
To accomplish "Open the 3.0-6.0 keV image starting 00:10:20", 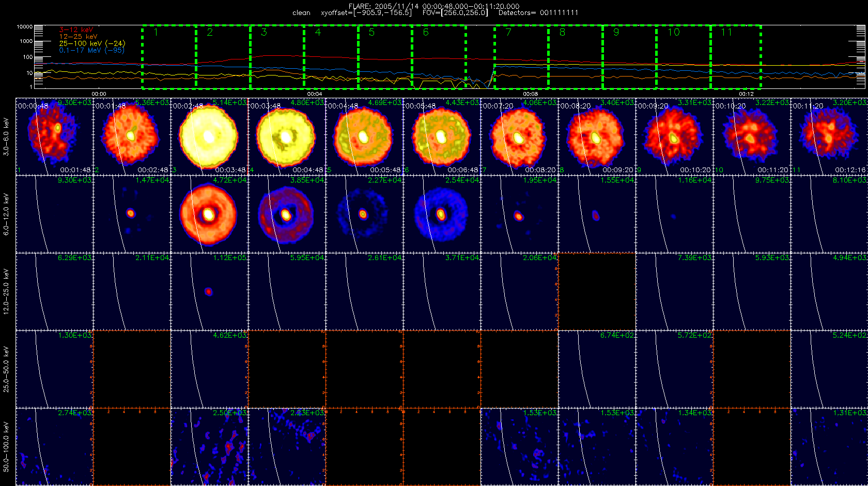I will pyautogui.click(x=752, y=136).
